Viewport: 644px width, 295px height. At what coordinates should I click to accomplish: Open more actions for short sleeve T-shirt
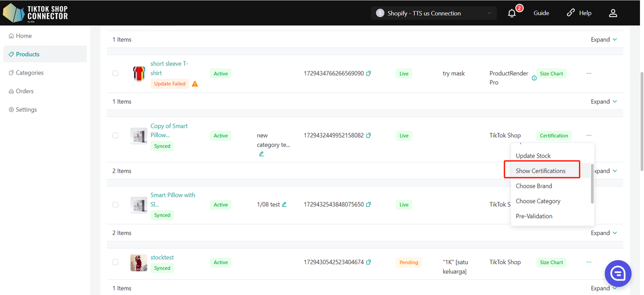pyautogui.click(x=589, y=73)
